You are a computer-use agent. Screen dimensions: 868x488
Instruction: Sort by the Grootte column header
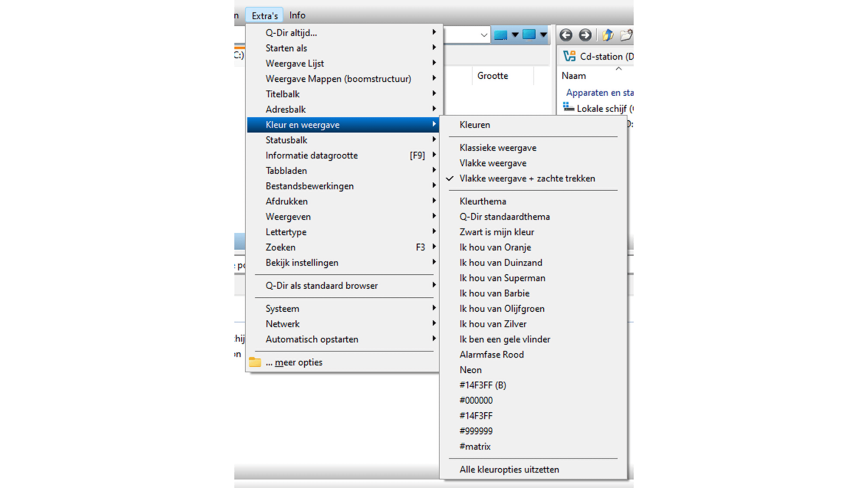pos(493,76)
